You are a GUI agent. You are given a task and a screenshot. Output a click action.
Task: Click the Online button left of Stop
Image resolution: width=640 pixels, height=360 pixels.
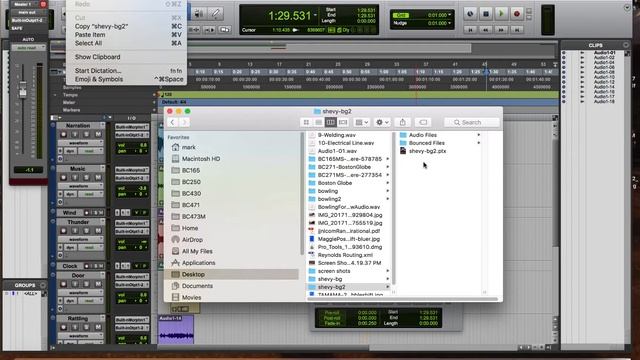click(470, 13)
